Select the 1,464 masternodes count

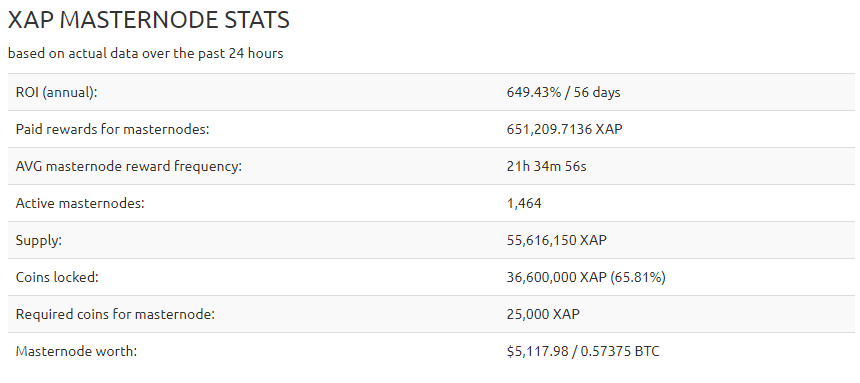pyautogui.click(x=524, y=204)
